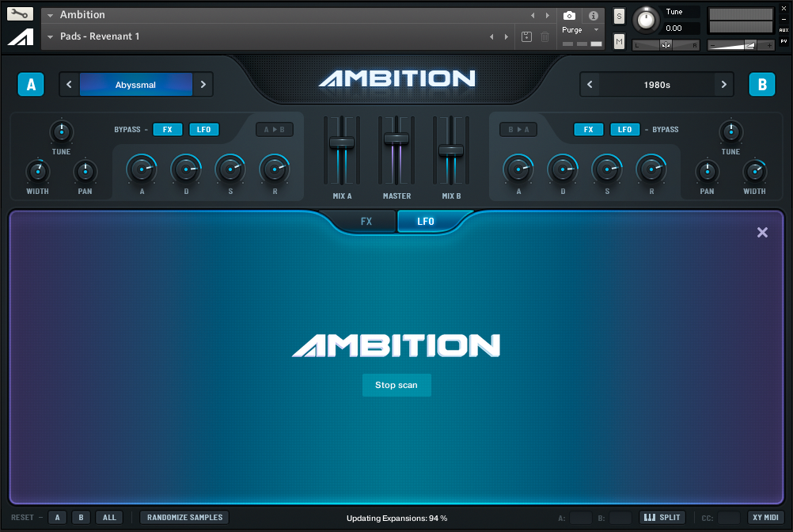Viewport: 793px width, 532px height.
Task: Click the save snapshot disk icon
Action: (526, 36)
